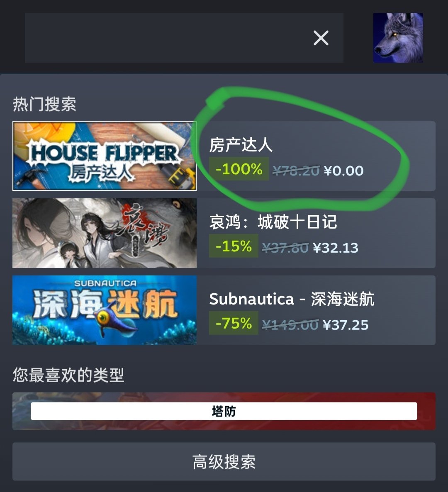Click the ¥37.25 sale price
This screenshot has width=448, height=492.
click(x=346, y=325)
